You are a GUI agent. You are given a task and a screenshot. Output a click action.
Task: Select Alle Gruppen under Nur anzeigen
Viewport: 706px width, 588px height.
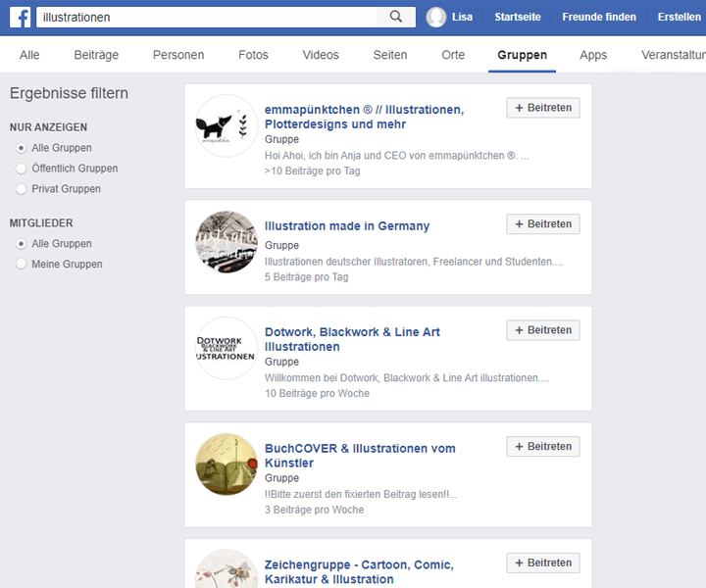(x=22, y=148)
